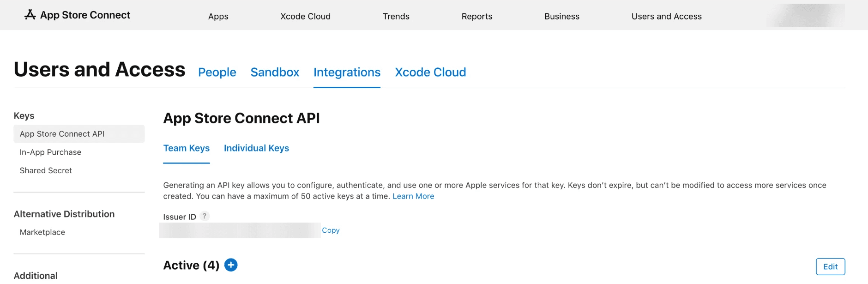
Task: Click the Keys sidebar heading
Action: pyautogui.click(x=24, y=116)
